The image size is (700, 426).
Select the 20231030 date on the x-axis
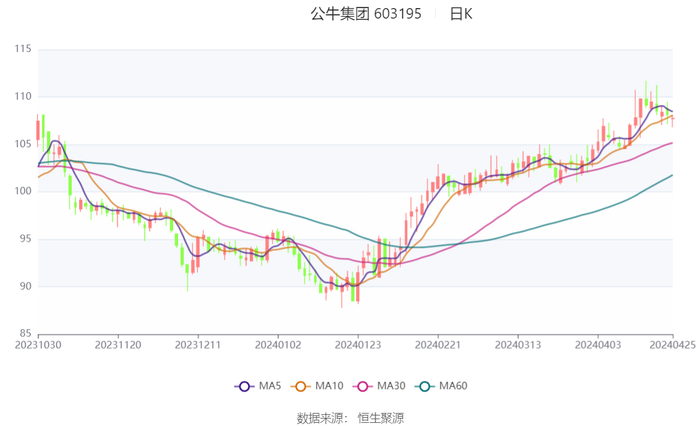coord(38,343)
